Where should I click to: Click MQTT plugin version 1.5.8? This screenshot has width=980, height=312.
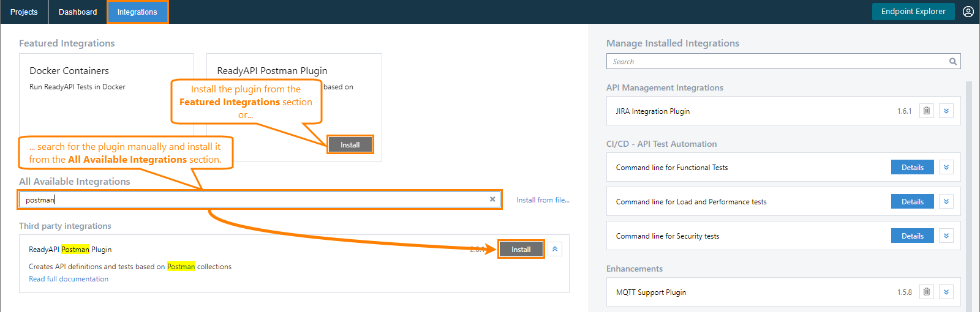905,292
